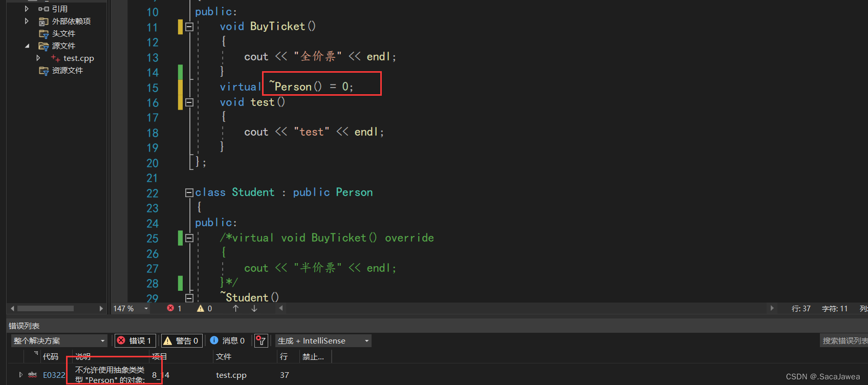Open the E0322 error code link
868x385 pixels.
[54, 375]
